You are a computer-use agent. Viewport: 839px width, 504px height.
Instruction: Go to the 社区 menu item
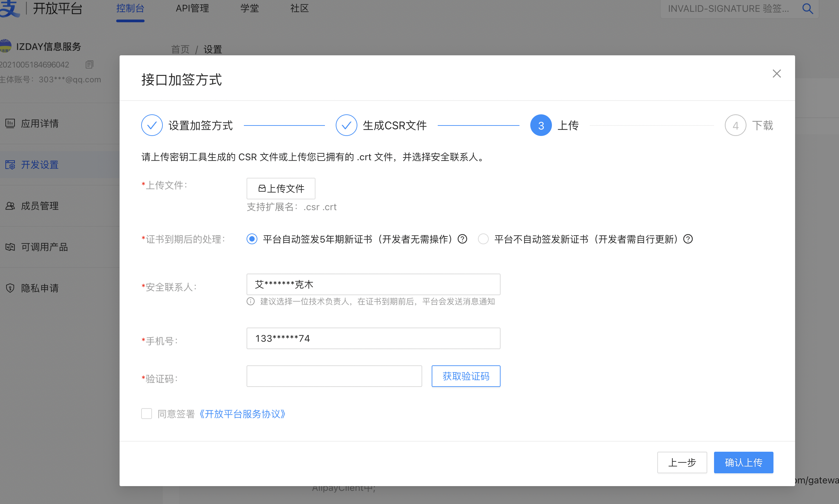click(299, 8)
